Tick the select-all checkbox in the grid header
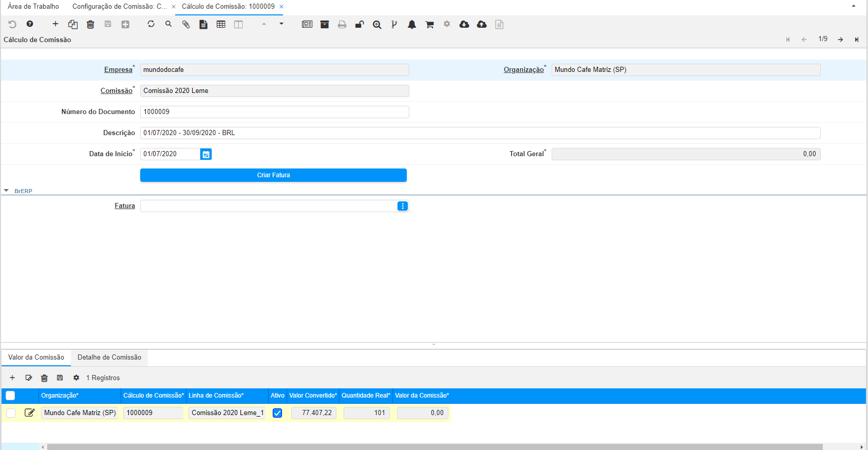 [x=10, y=396]
